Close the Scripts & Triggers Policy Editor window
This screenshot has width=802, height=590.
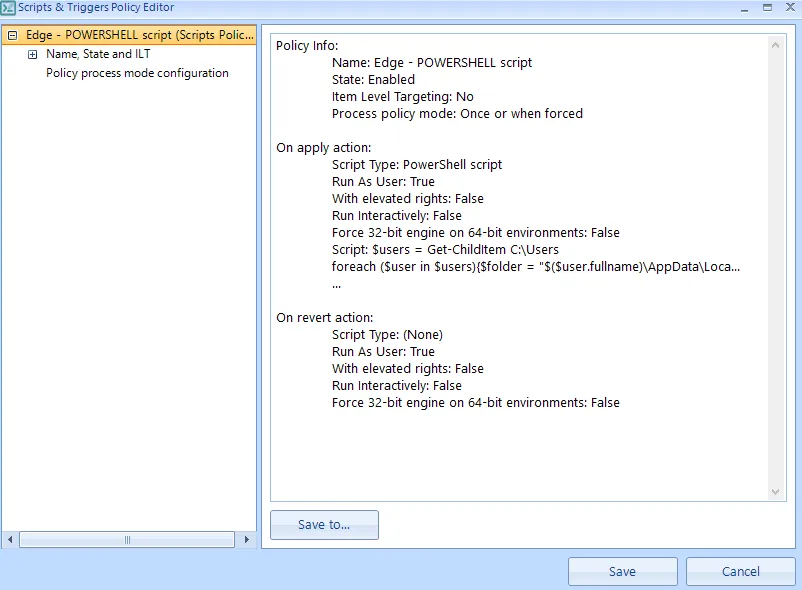(789, 8)
